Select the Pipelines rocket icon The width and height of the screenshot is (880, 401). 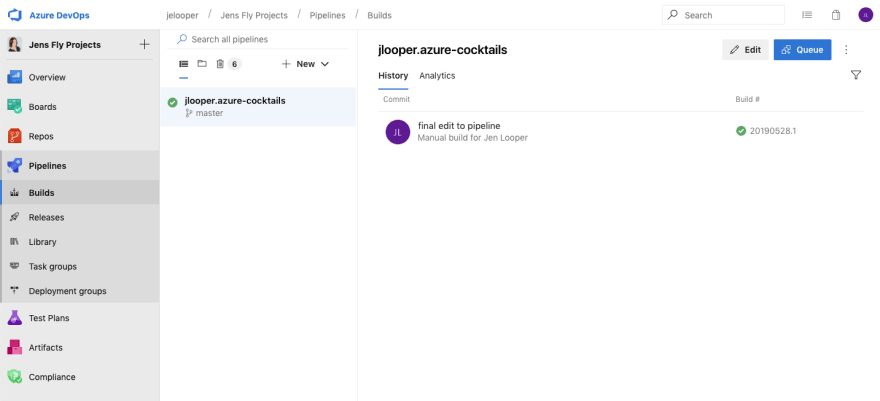(x=14, y=166)
